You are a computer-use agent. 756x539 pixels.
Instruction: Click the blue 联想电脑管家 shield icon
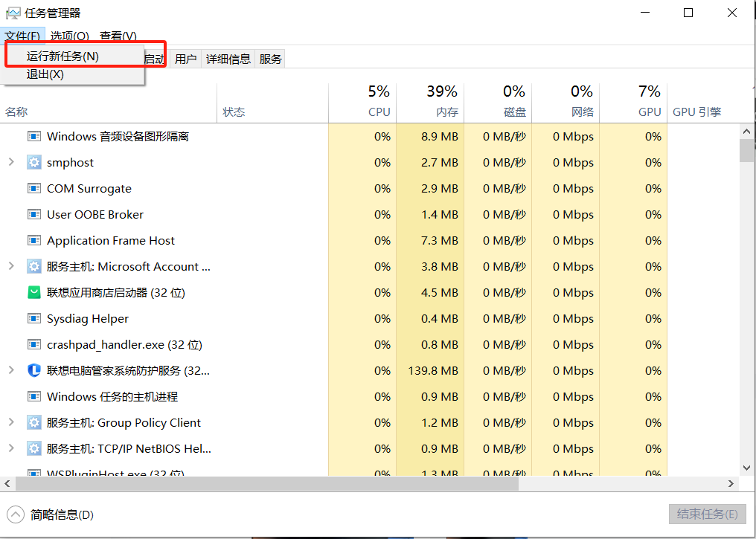point(33,370)
